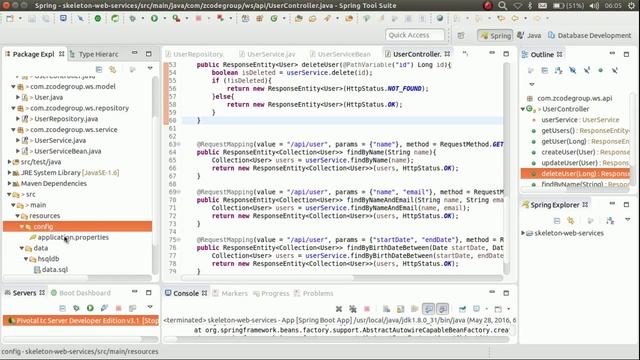Click the Console horizontal scrollbar

click(x=337, y=339)
